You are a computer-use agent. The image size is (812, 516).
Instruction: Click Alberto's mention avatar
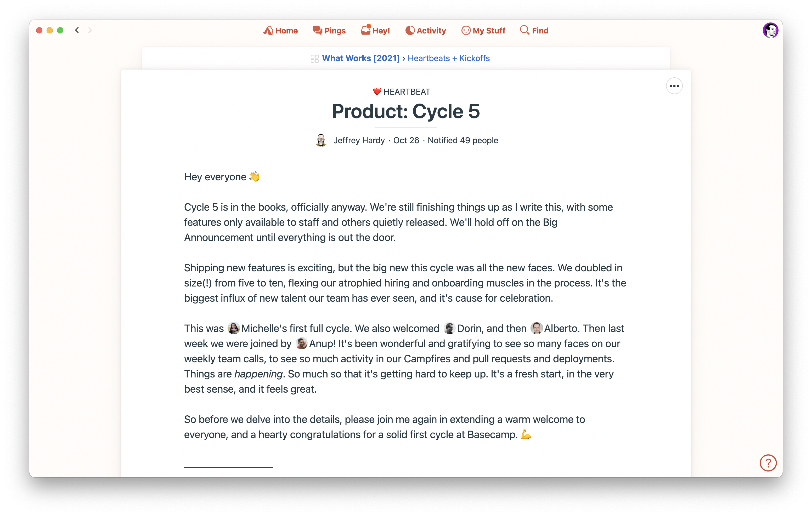(x=536, y=328)
